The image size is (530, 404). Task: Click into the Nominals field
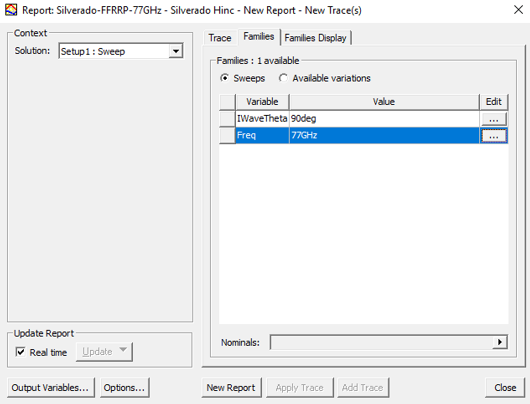click(x=381, y=342)
